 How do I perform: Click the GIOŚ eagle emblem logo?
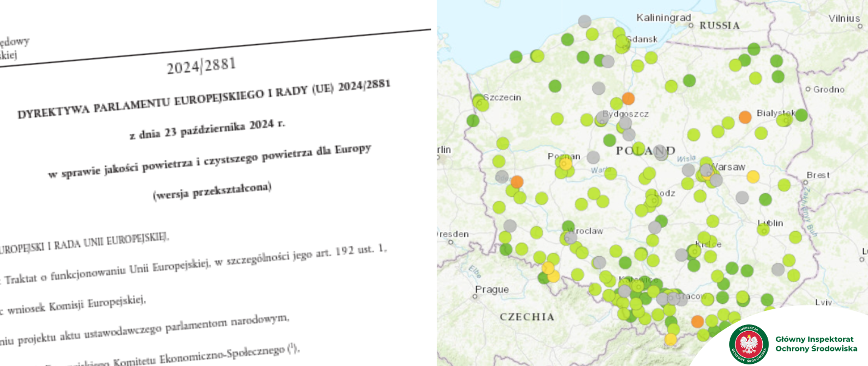[749, 344]
